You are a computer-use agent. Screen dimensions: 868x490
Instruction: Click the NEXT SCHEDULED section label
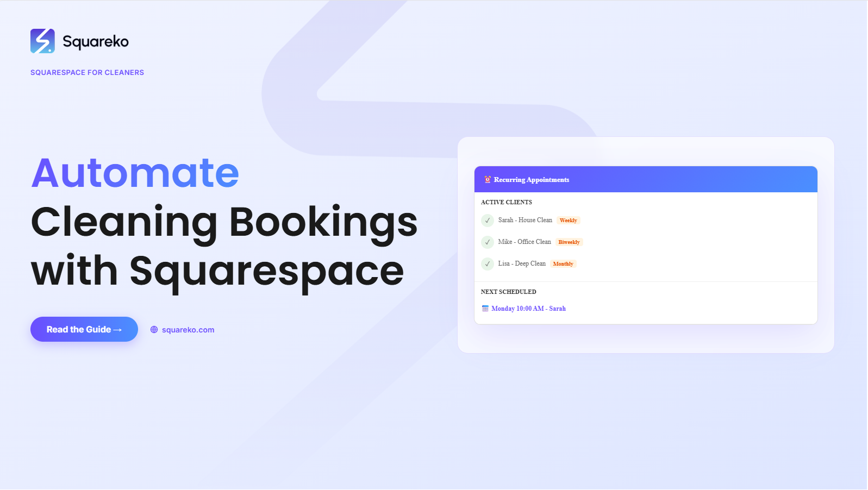[509, 292]
